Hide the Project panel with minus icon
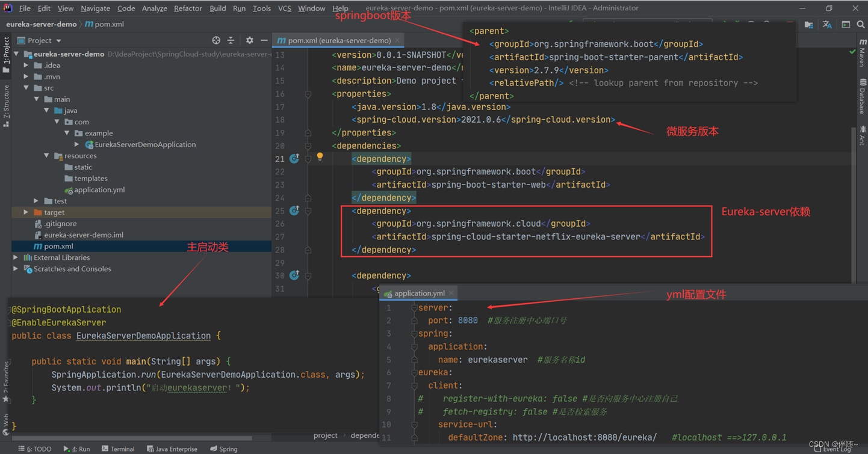The height and width of the screenshot is (454, 868). (264, 40)
